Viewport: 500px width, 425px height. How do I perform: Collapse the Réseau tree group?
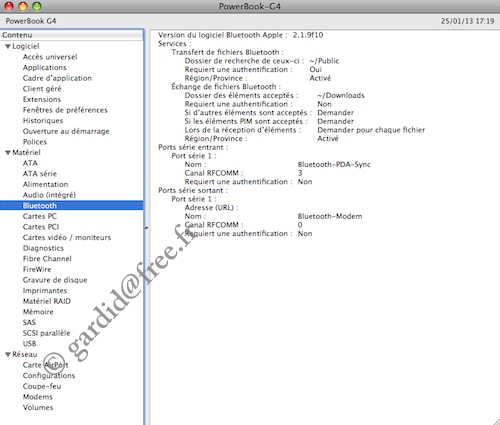(x=8, y=354)
